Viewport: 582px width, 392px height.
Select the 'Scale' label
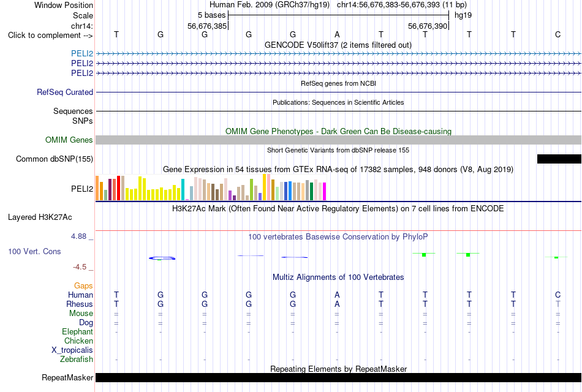point(83,15)
